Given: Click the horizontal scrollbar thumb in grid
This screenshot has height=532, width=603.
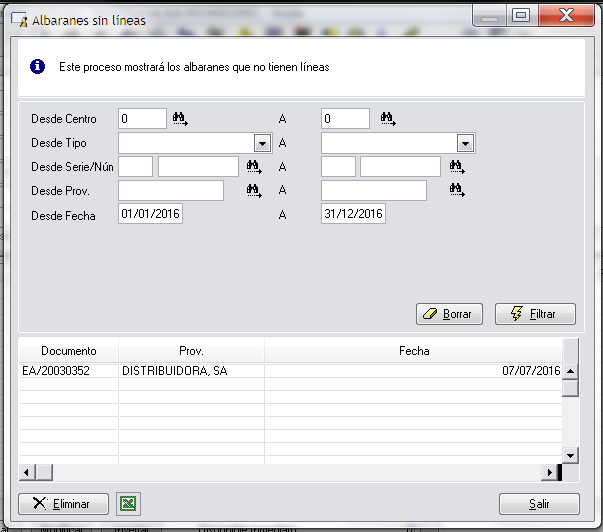Looking at the screenshot, I should point(44,472).
